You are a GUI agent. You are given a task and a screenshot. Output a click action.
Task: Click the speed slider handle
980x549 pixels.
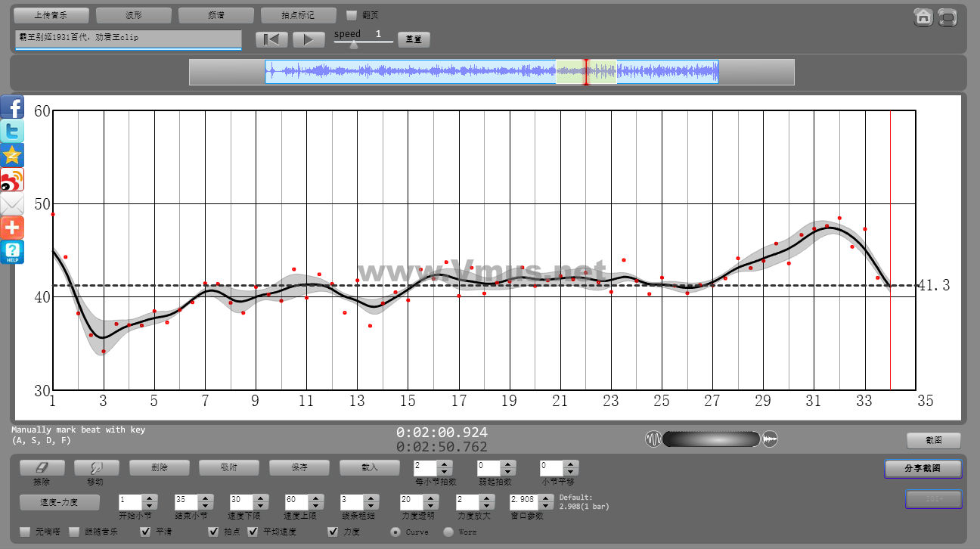(353, 45)
